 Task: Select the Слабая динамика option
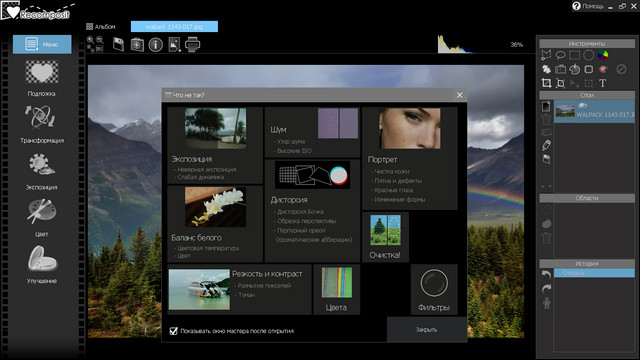pyautogui.click(x=200, y=177)
